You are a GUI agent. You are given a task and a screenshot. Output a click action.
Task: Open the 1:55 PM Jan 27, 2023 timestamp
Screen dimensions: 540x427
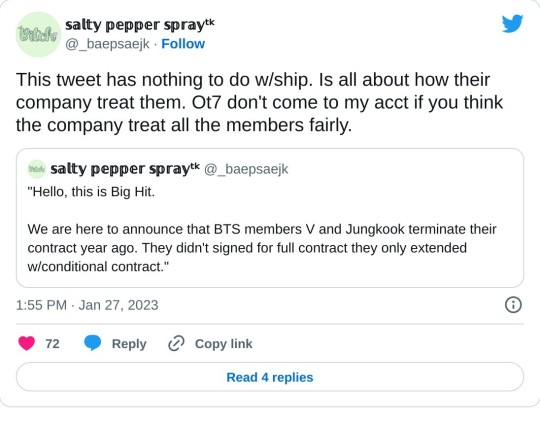[87, 305]
